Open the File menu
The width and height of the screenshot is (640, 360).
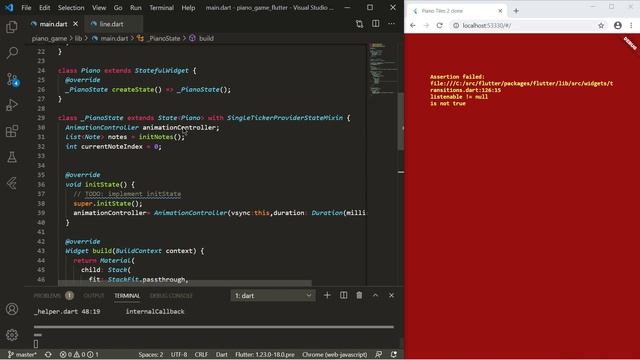(26, 8)
